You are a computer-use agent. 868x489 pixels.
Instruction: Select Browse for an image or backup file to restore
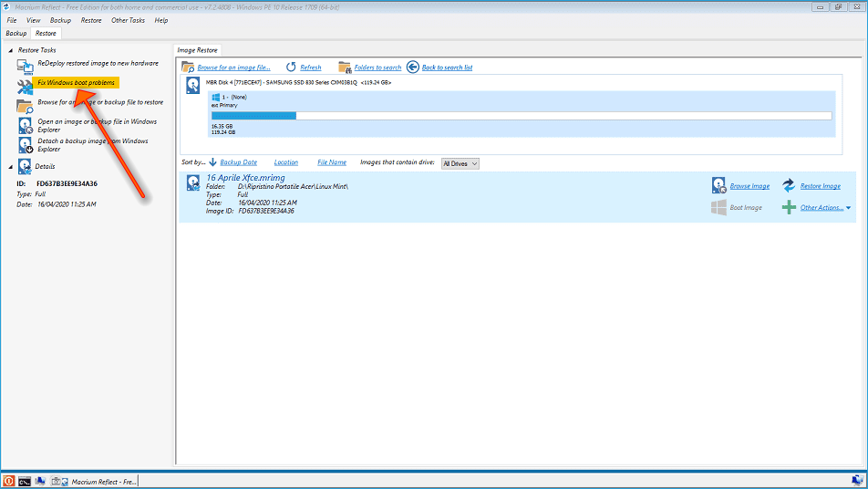[100, 102]
